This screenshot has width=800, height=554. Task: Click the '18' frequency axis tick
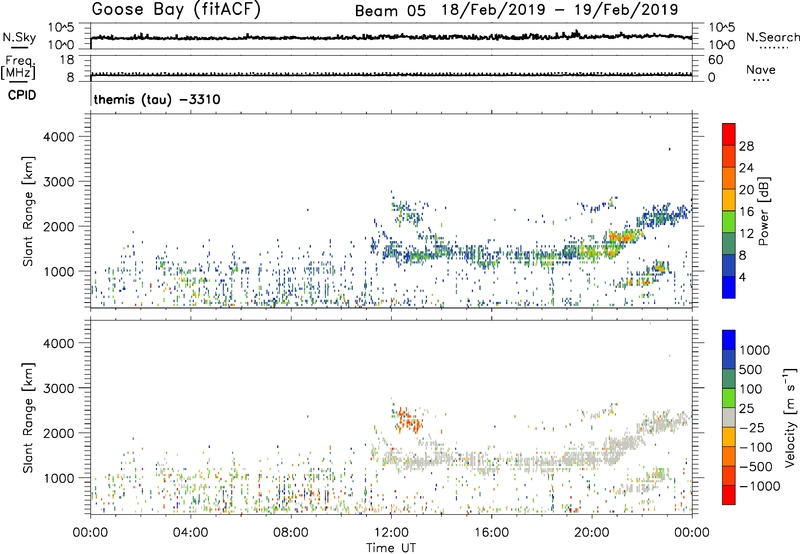click(67, 59)
